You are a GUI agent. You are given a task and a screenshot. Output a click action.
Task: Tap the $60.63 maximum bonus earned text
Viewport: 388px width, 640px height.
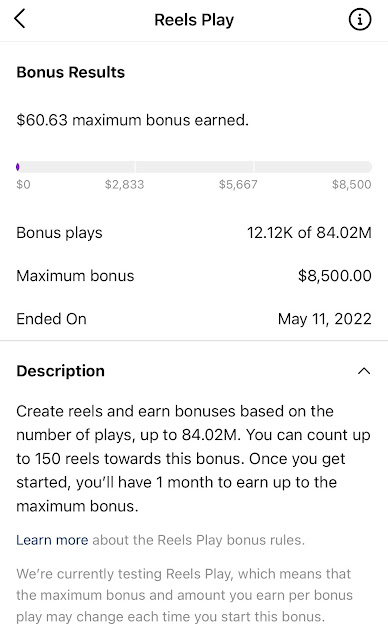pyautogui.click(x=133, y=120)
